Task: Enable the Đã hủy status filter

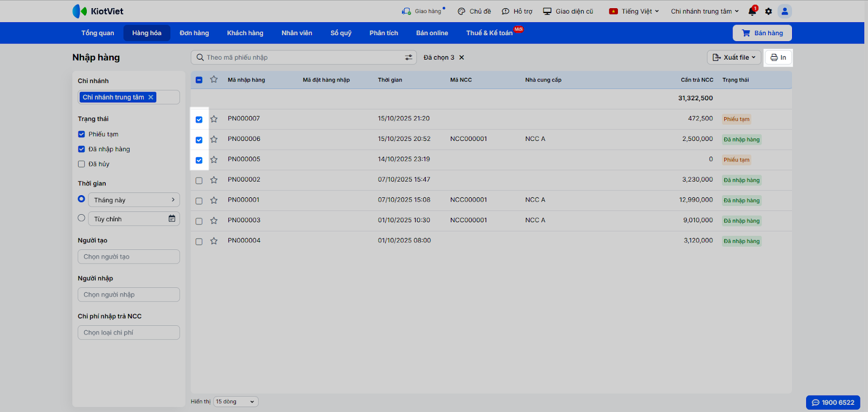Action: (x=81, y=164)
